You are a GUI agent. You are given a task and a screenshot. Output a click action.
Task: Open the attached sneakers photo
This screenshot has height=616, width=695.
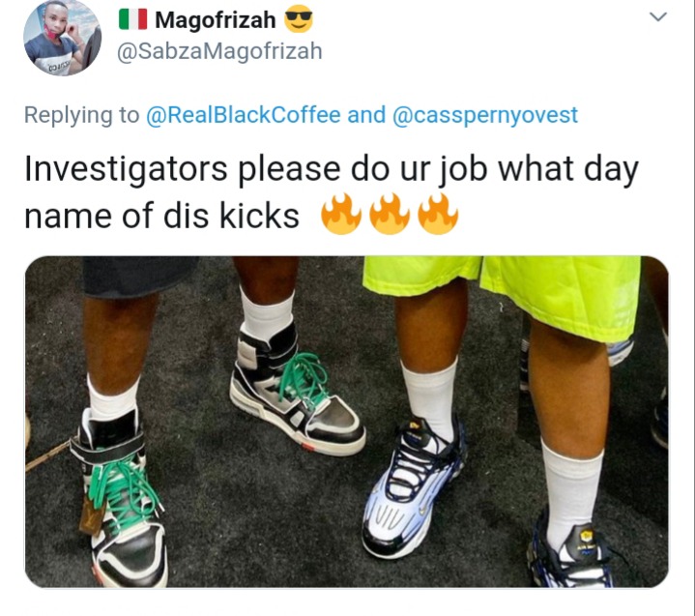[347, 422]
